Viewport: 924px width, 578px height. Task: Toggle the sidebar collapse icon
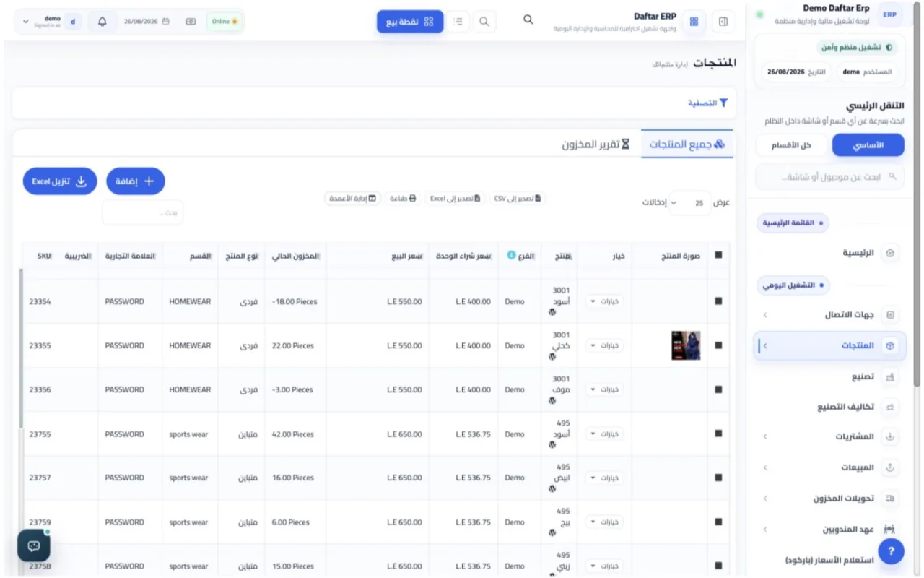723,22
